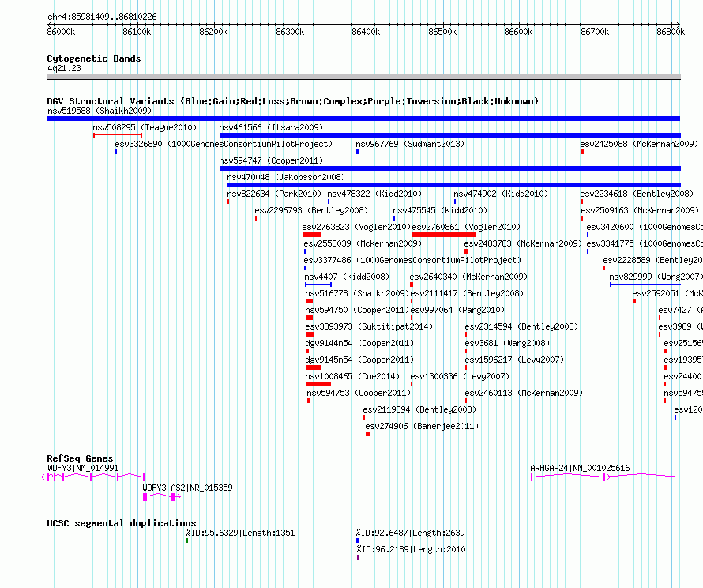Select the esv2760861 red loss bar
The height and width of the screenshot is (588, 703).
(444, 235)
